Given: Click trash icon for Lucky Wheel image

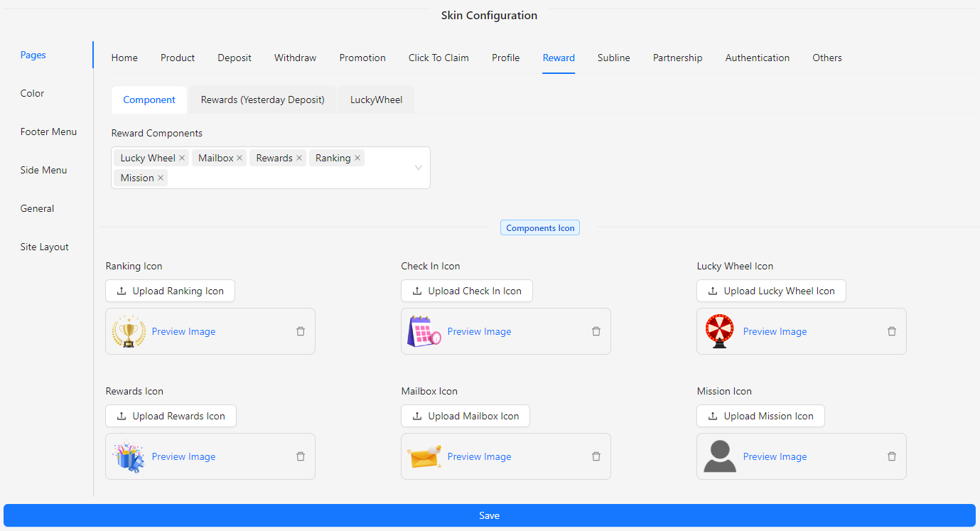Looking at the screenshot, I should pyautogui.click(x=892, y=331).
